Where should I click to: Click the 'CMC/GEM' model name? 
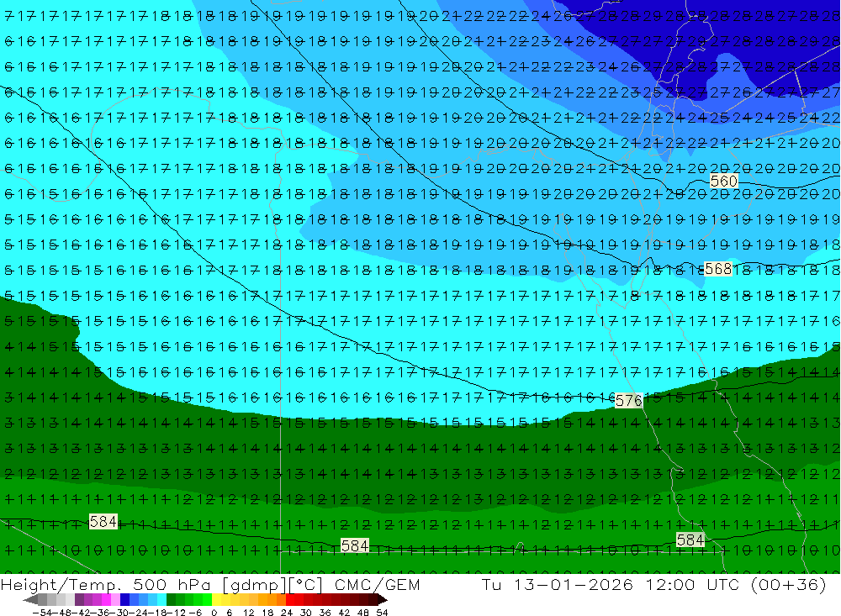coord(377,584)
